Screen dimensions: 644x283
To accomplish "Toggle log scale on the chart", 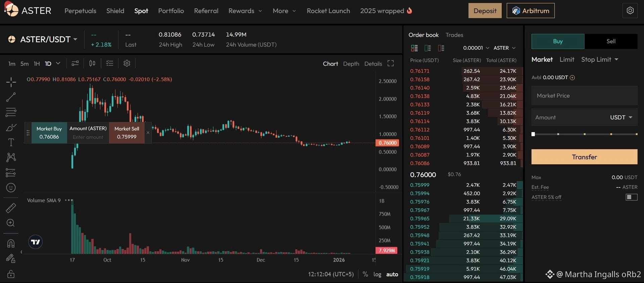I will click(377, 274).
